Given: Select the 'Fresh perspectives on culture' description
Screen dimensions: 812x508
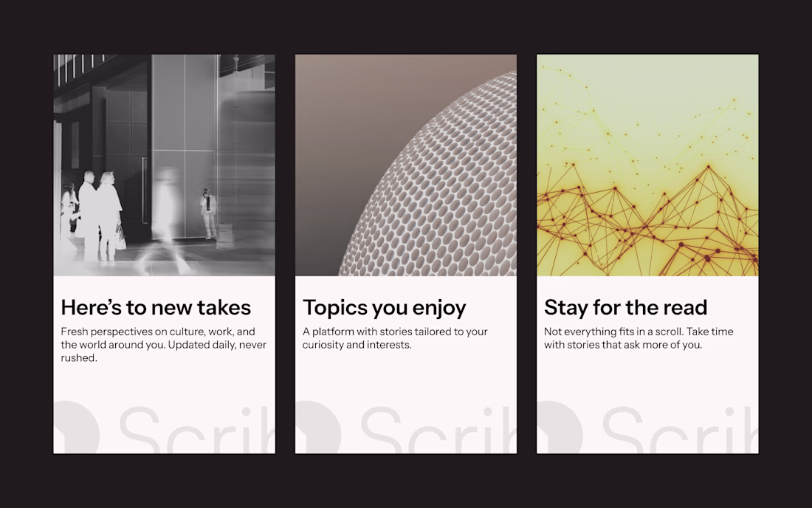Looking at the screenshot, I should click(164, 345).
